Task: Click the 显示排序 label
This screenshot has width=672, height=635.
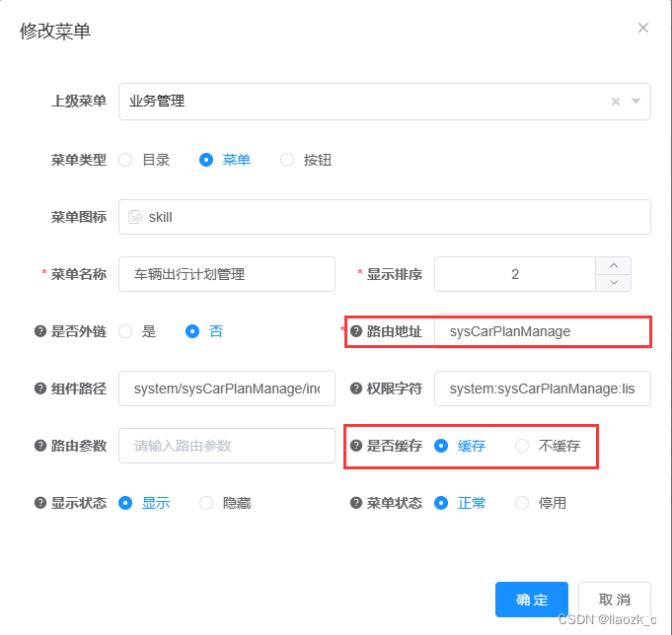Action: [395, 274]
